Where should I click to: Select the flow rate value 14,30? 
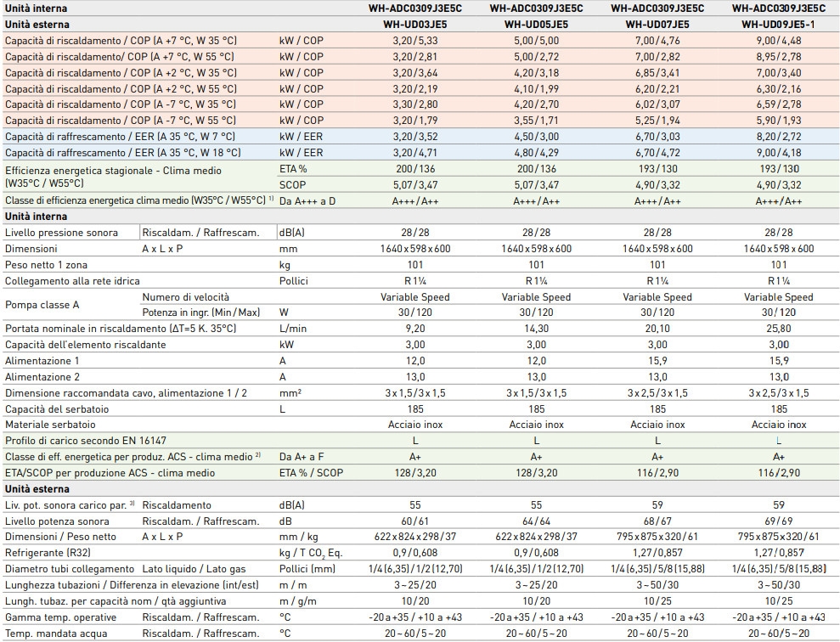tap(536, 329)
